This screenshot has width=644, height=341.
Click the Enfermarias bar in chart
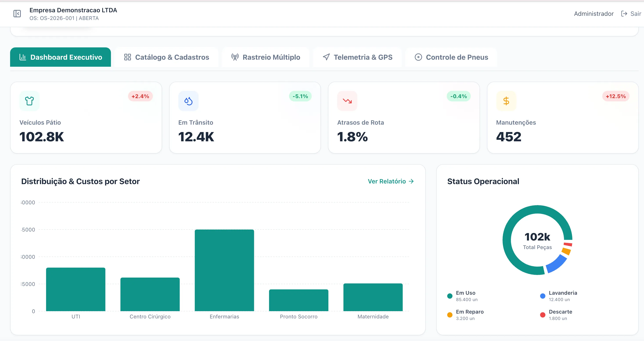tap(224, 270)
